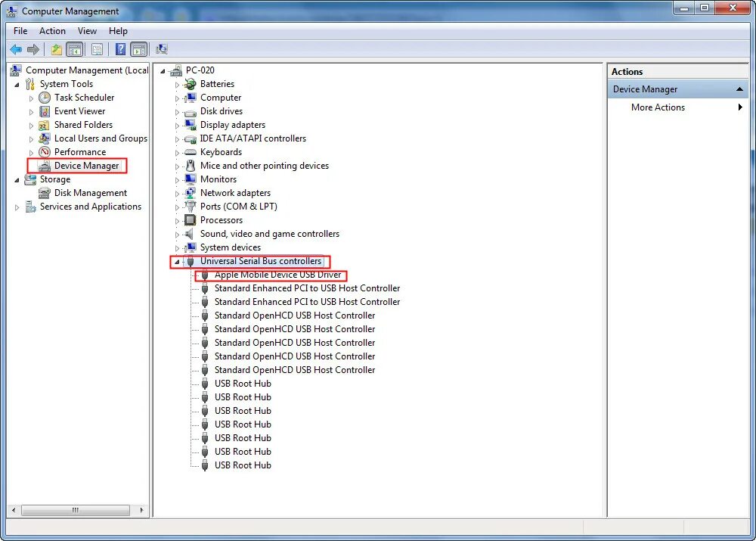Image resolution: width=756 pixels, height=541 pixels.
Task: Click the Disk drives category icon
Action: pos(191,111)
